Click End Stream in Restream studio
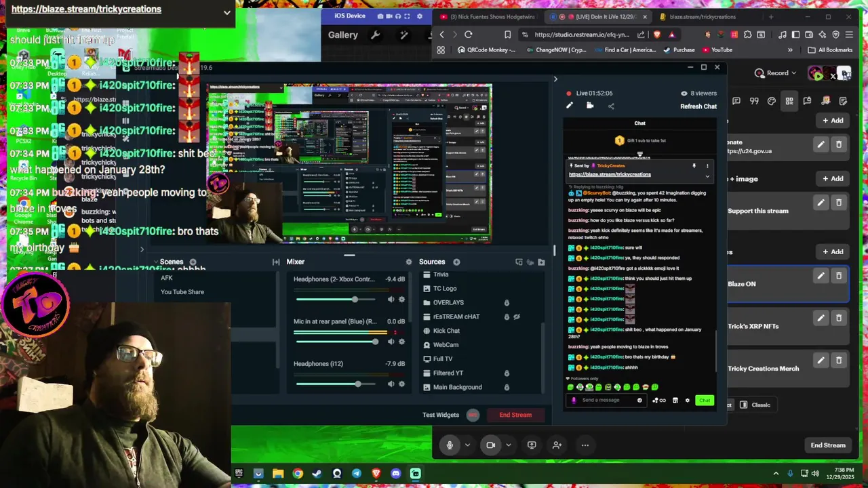Image resolution: width=868 pixels, height=488 pixels. coord(828,445)
